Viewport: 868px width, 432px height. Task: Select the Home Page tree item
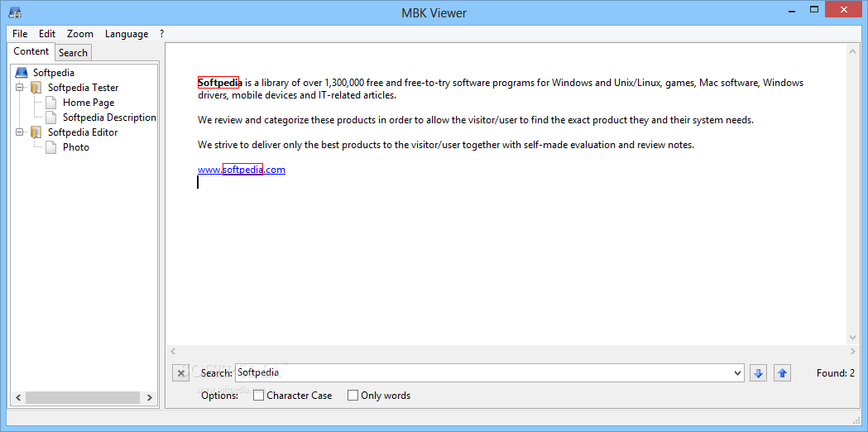pyautogui.click(x=89, y=103)
